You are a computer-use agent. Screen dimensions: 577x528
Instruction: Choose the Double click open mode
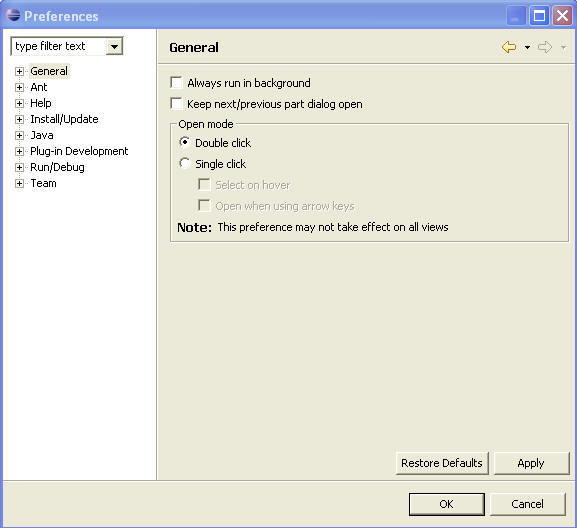(x=184, y=142)
